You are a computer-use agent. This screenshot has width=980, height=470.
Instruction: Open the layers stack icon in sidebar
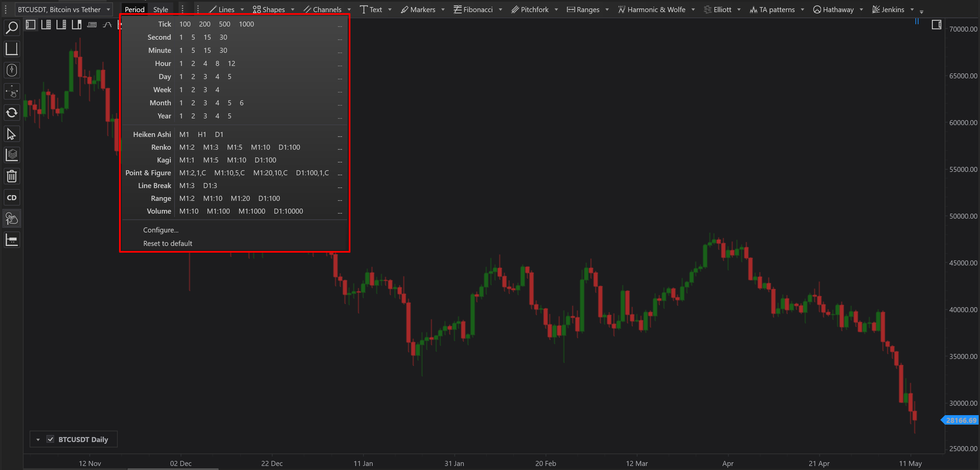coord(11,155)
